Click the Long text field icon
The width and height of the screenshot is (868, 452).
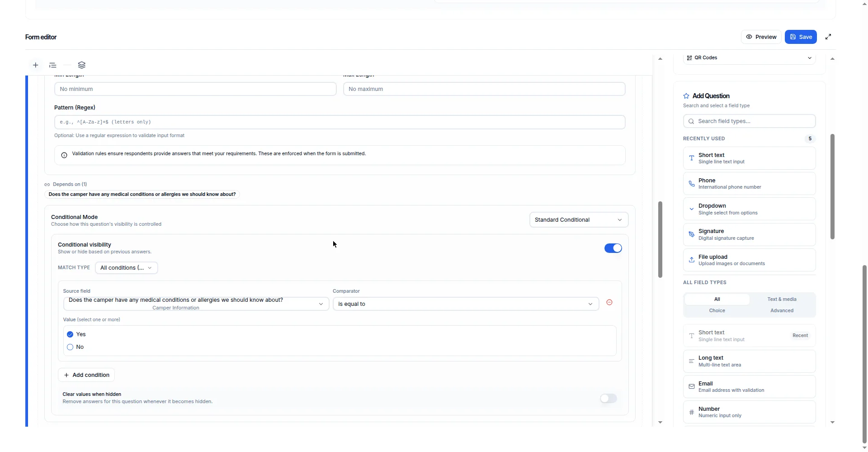691,361
